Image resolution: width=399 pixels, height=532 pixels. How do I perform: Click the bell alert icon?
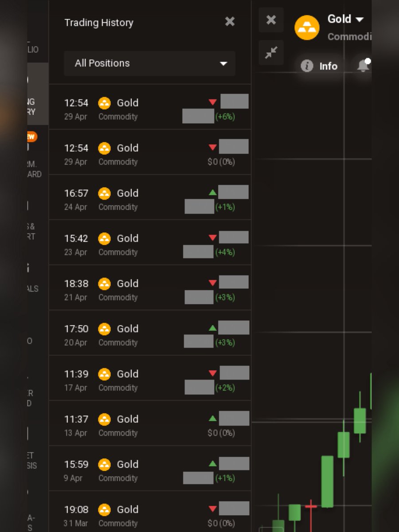coord(363,66)
